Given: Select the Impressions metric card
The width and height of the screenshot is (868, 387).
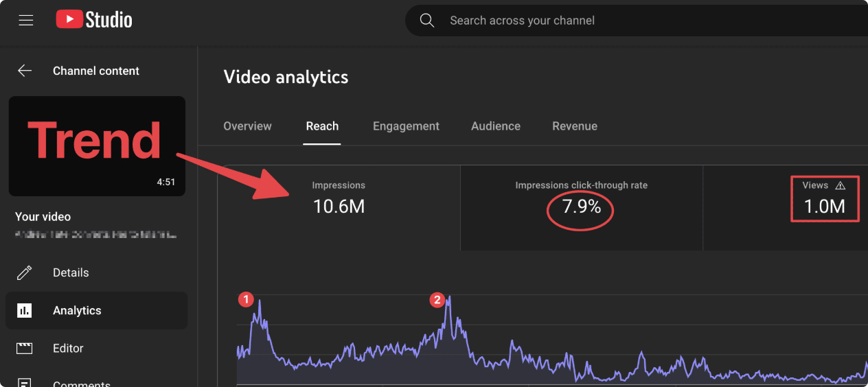Looking at the screenshot, I should click(x=339, y=207).
